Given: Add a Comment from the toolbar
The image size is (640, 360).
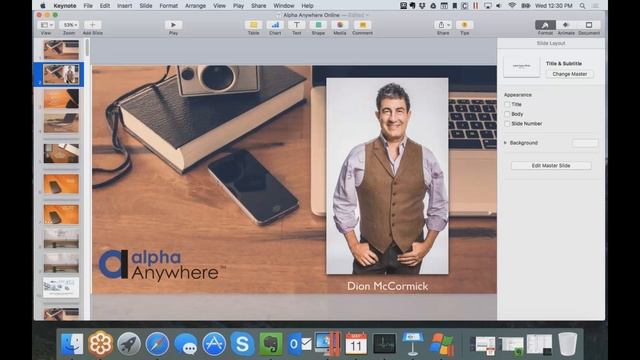Looking at the screenshot, I should point(362,25).
